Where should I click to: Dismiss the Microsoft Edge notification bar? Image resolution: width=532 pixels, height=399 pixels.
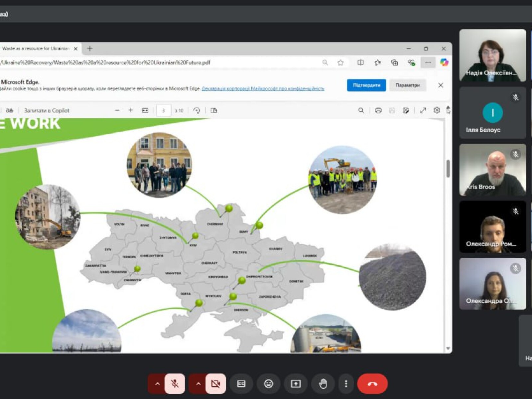pyautogui.click(x=441, y=85)
